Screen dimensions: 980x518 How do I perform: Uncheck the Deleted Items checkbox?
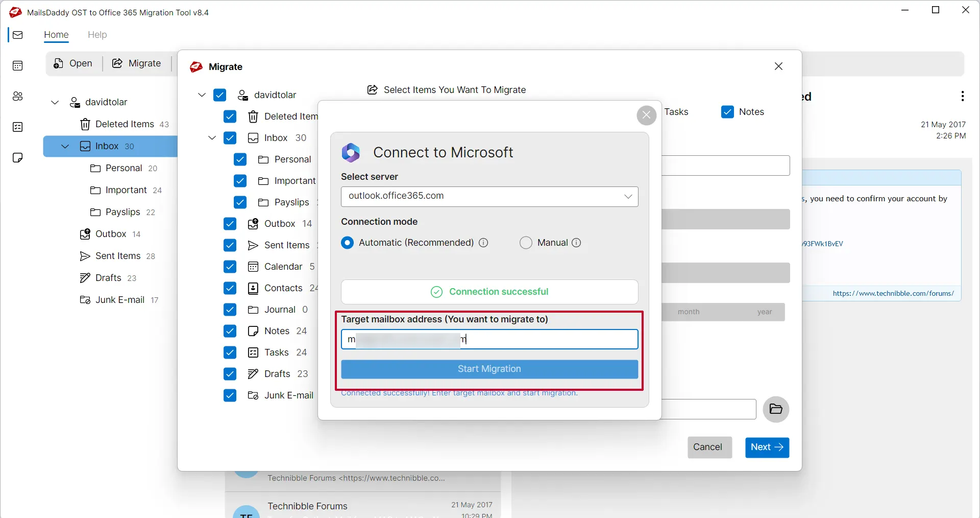(x=230, y=116)
